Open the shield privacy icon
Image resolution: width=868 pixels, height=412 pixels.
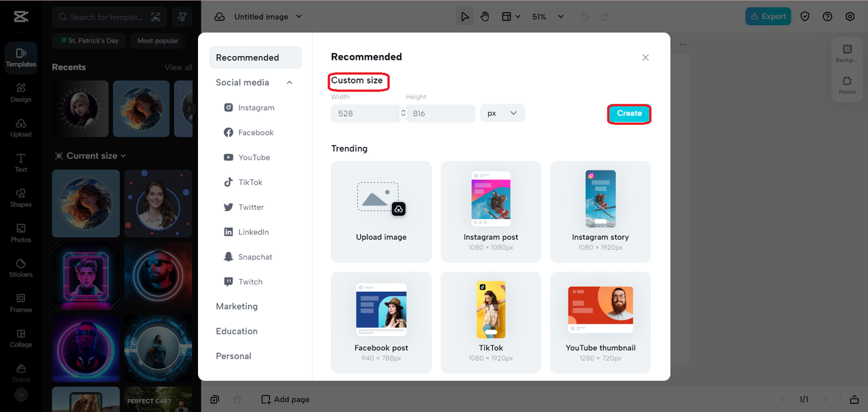[805, 16]
